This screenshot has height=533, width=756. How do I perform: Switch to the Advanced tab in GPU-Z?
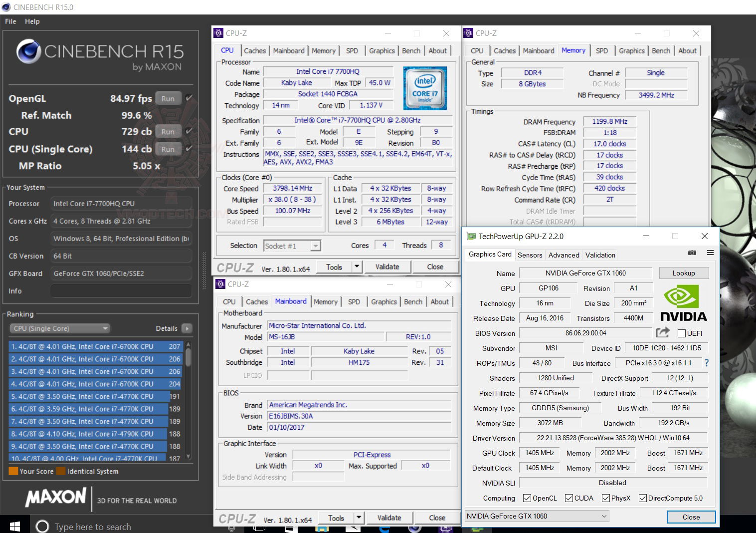pos(564,255)
